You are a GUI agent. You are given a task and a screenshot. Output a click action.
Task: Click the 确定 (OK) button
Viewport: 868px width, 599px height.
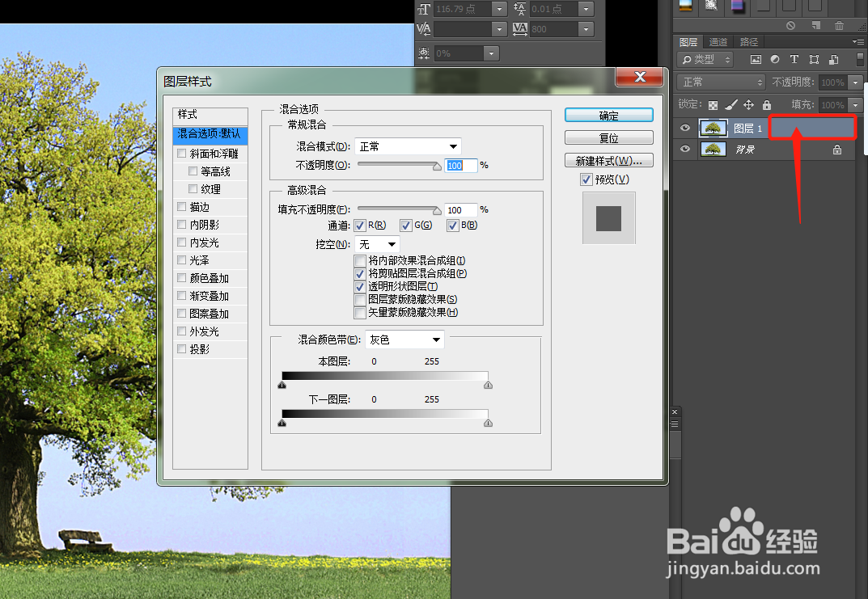point(608,115)
